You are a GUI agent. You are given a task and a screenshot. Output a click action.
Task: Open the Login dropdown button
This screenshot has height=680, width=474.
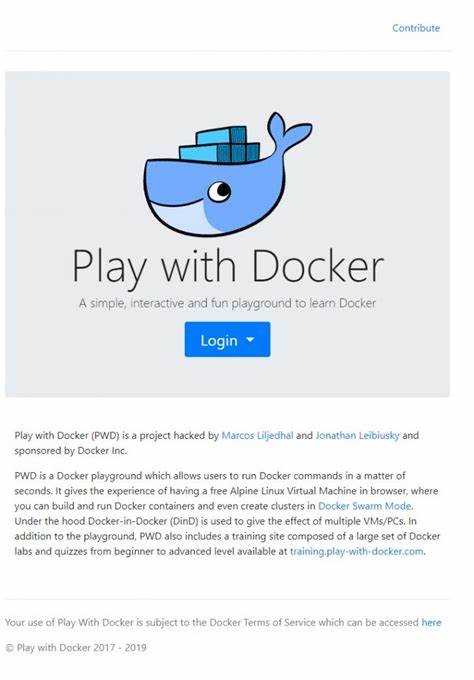[227, 340]
